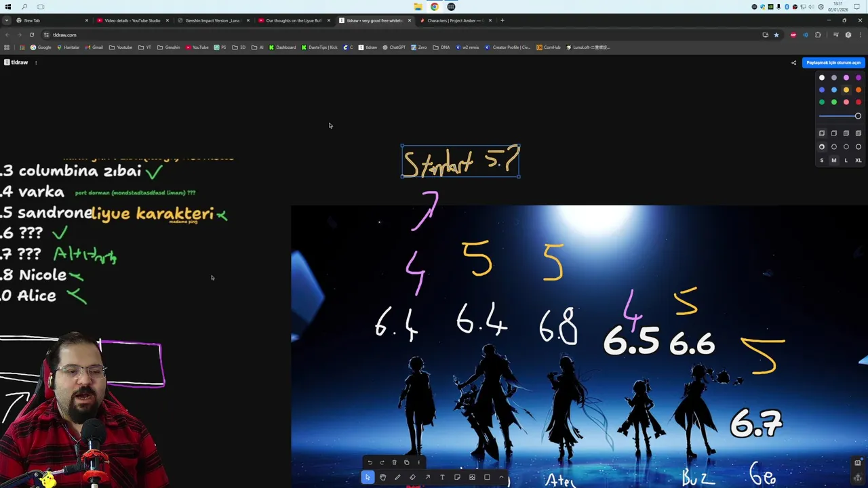
Task: Set stroke size to L
Action: (846, 161)
